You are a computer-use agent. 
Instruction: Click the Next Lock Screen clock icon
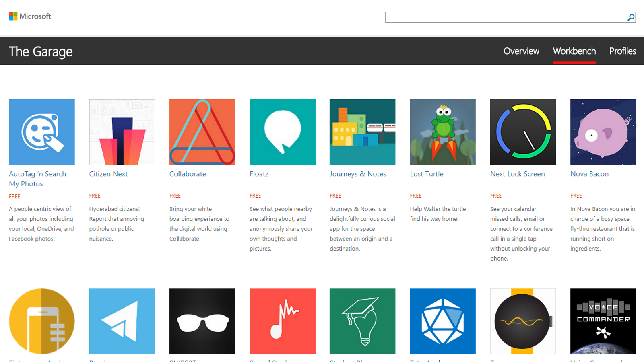pyautogui.click(x=523, y=132)
